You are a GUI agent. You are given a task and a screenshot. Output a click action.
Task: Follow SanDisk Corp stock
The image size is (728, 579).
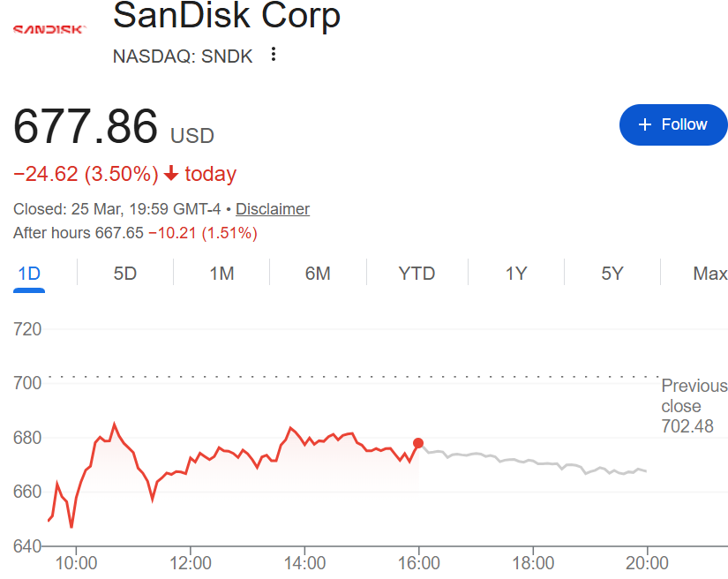tap(673, 124)
